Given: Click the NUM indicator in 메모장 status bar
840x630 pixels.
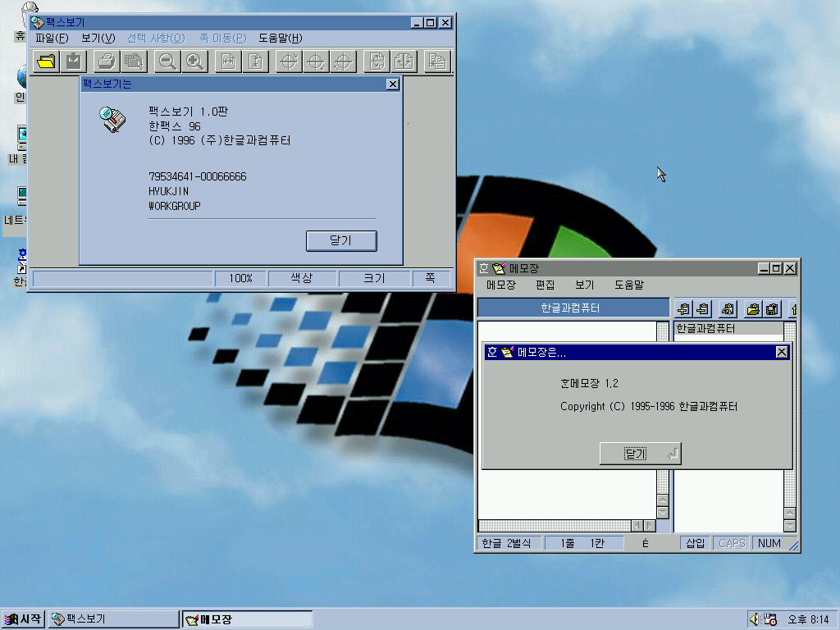Looking at the screenshot, I should (x=769, y=543).
